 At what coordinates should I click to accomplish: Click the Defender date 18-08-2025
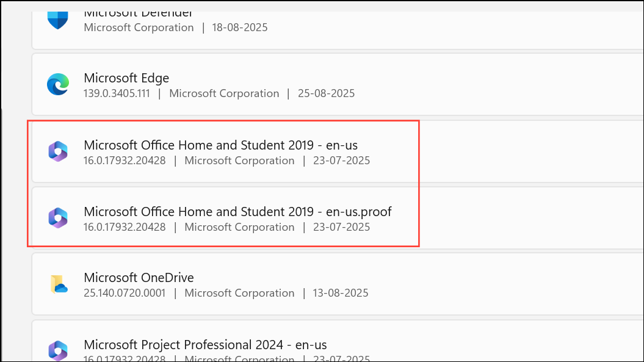[240, 27]
